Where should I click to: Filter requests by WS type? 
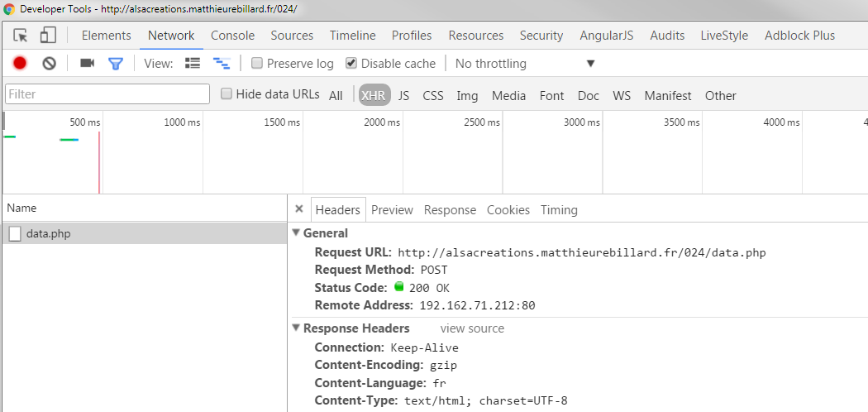click(x=622, y=96)
